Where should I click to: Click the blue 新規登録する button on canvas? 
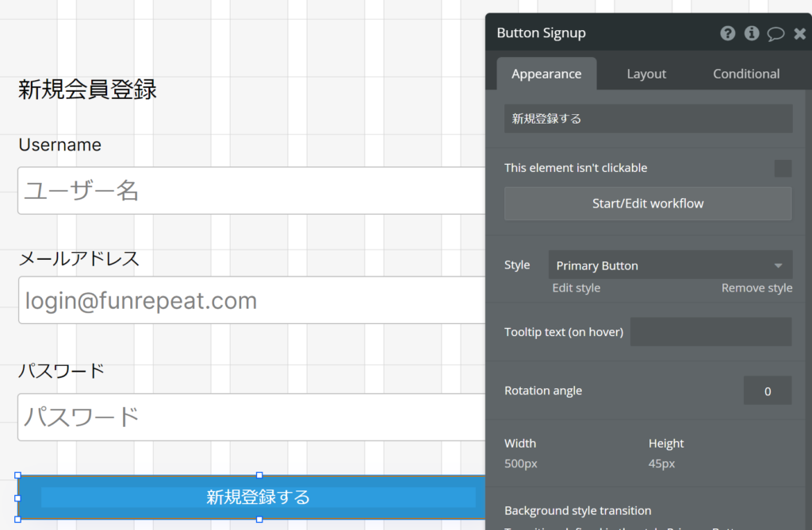[x=258, y=498]
